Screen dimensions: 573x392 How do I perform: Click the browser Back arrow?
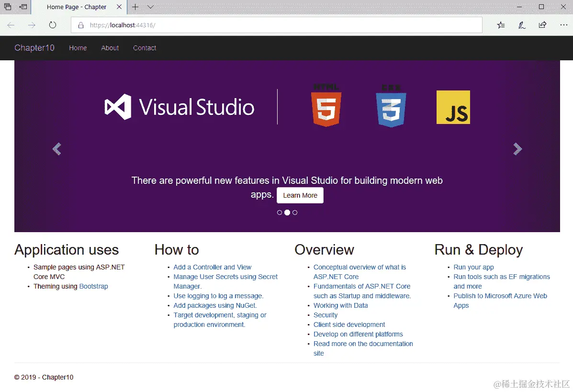(x=11, y=25)
